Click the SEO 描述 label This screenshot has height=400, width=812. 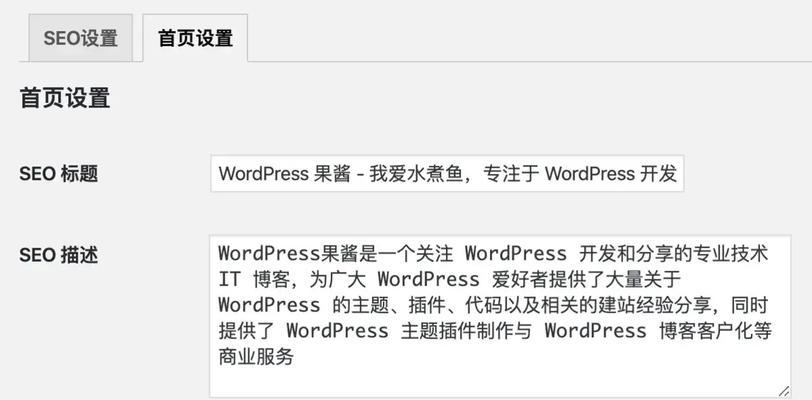[59, 255]
